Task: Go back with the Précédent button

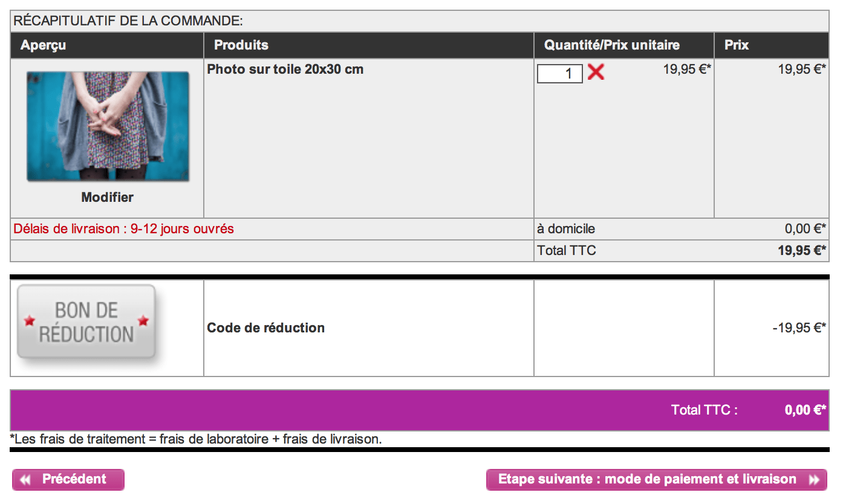Action: [x=68, y=479]
